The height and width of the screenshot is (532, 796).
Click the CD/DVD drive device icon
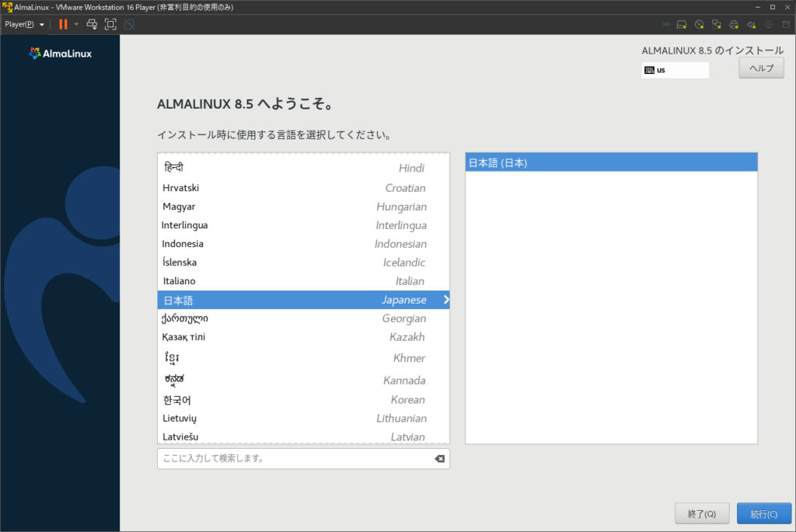[x=699, y=24]
